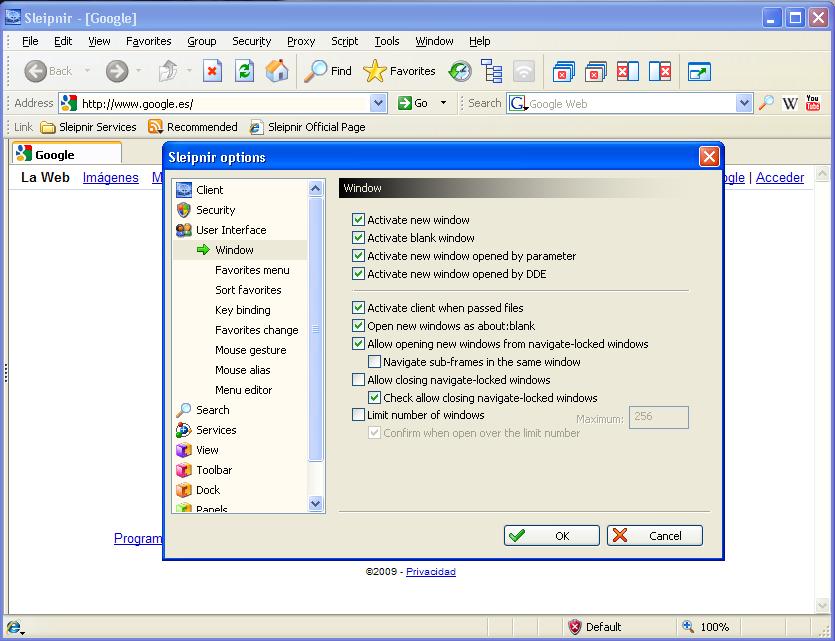Search with the YouTube icon
The height and width of the screenshot is (641, 835).
point(813,103)
